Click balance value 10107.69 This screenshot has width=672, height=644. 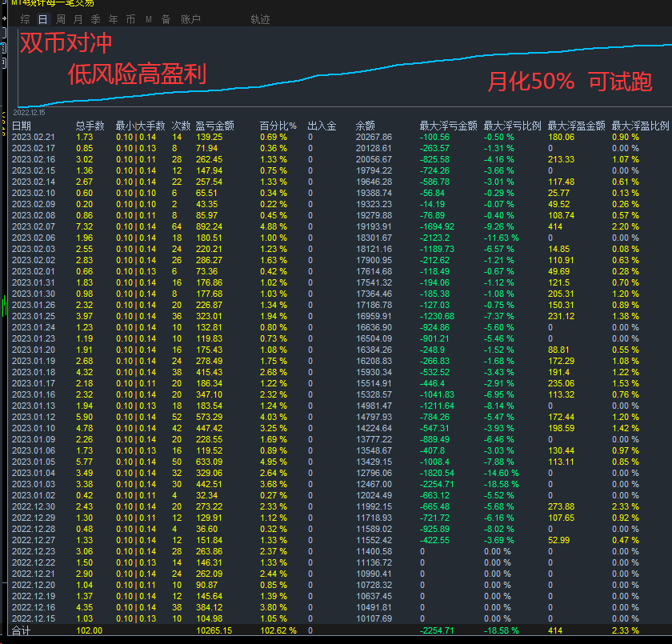tap(374, 618)
